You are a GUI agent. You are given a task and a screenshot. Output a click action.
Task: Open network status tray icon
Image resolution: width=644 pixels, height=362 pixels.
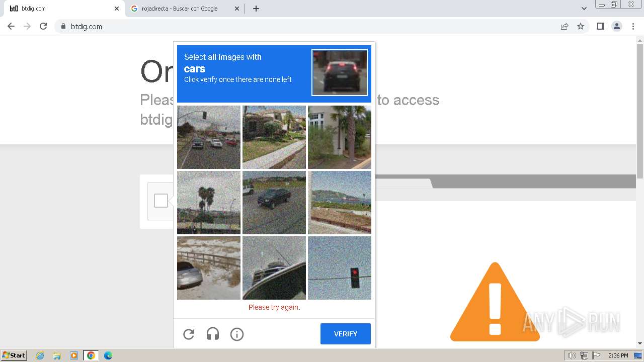pos(584,355)
